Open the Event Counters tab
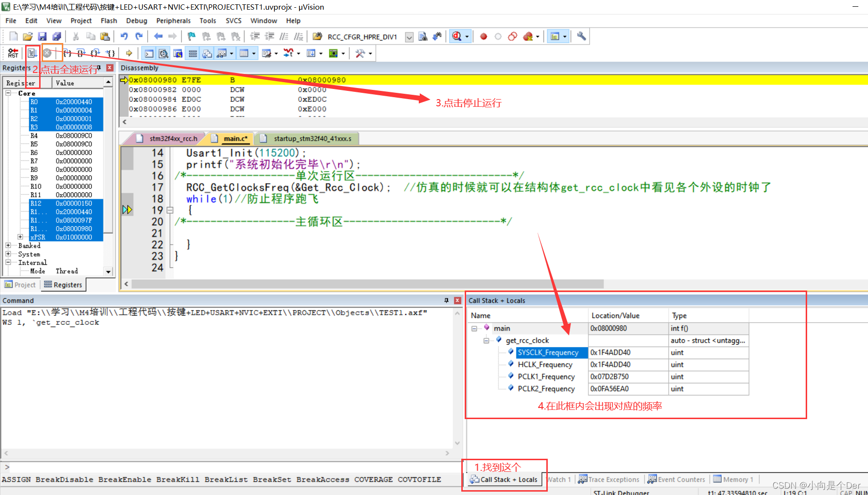This screenshot has height=495, width=868. point(676,479)
